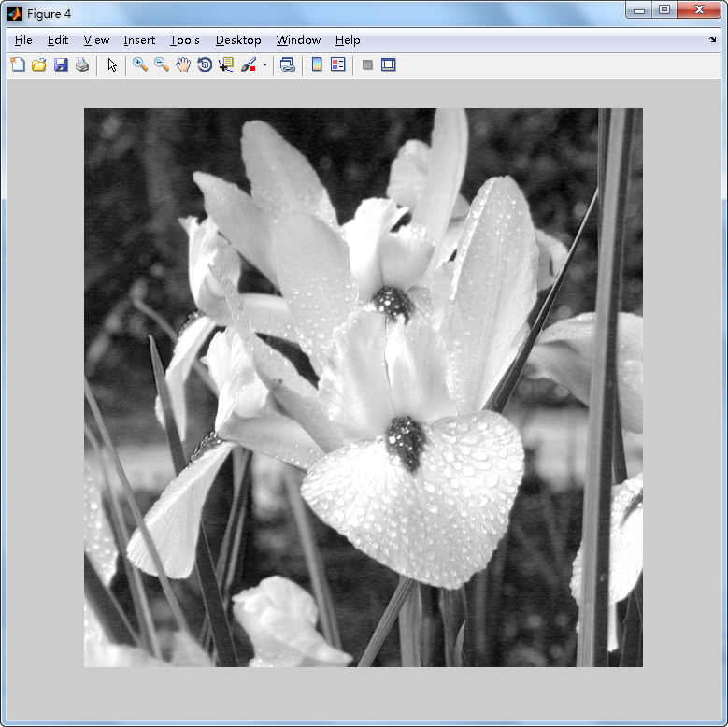This screenshot has width=728, height=727.
Task: Open the Desktop menu
Action: pyautogui.click(x=238, y=40)
